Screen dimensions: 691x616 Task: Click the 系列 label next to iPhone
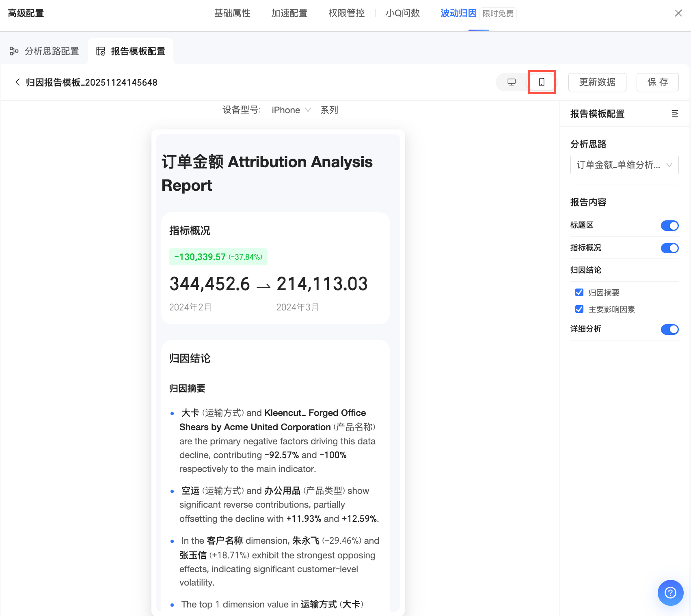tap(329, 110)
